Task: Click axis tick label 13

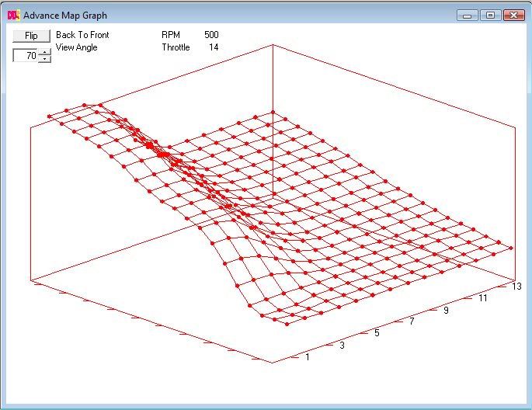Action: click(517, 286)
